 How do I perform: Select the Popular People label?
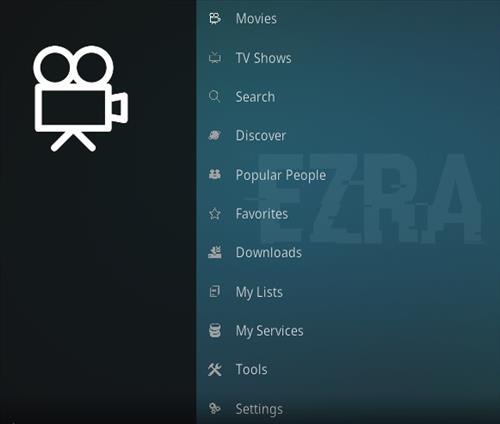(x=281, y=175)
